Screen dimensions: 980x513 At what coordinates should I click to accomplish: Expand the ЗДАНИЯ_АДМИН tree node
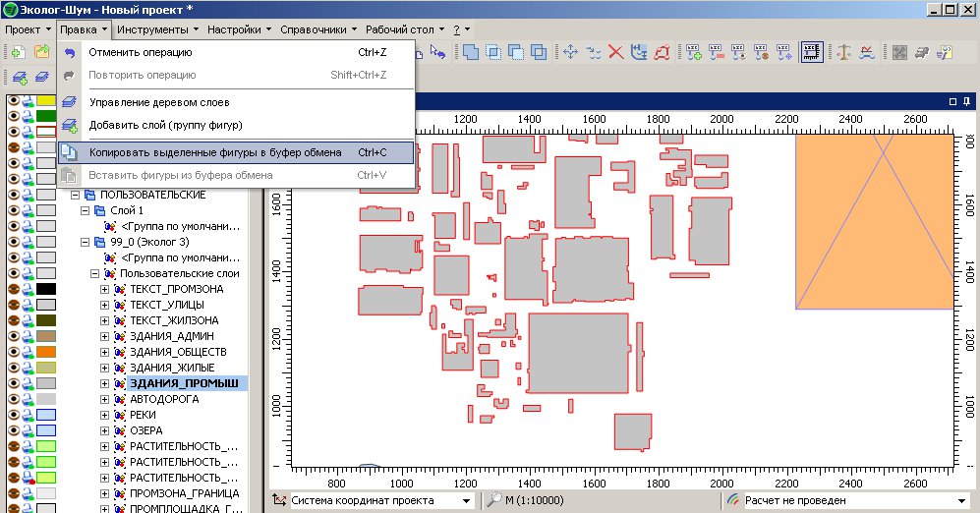[x=106, y=336]
